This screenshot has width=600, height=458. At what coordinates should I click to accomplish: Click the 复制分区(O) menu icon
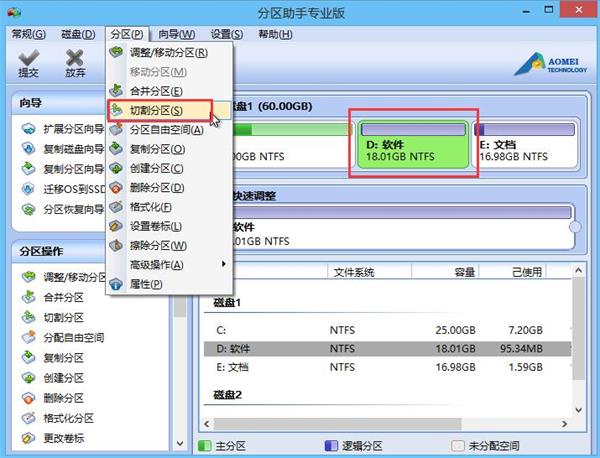click(x=116, y=148)
